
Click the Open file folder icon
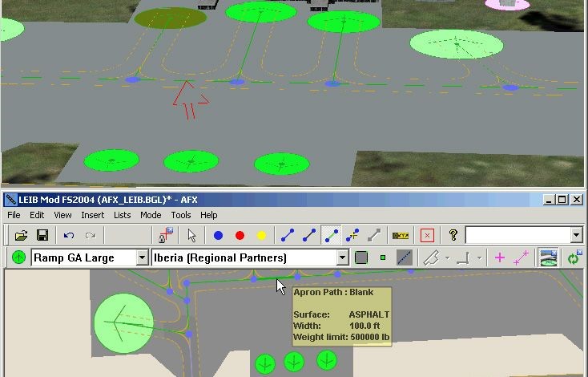pos(22,235)
